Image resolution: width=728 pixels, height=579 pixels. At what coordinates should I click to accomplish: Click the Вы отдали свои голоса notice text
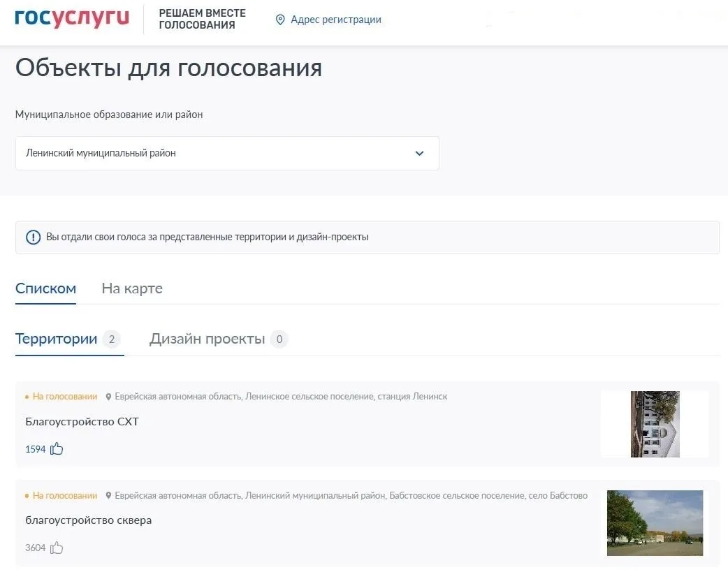207,237
